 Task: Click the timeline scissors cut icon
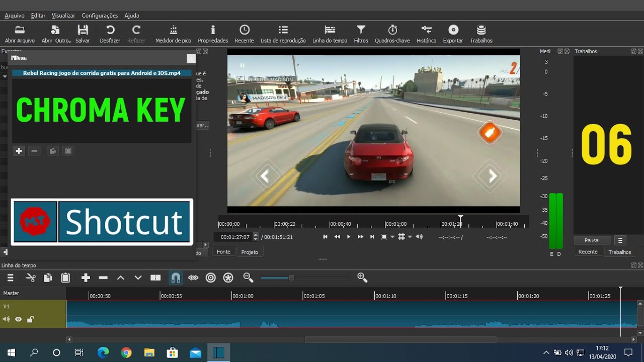click(31, 278)
